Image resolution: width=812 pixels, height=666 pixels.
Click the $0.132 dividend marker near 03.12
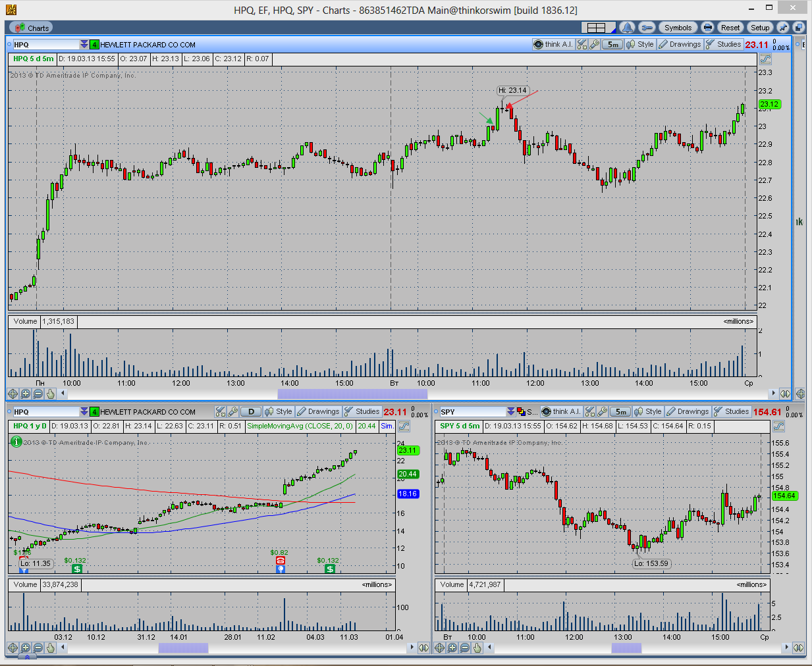point(77,569)
